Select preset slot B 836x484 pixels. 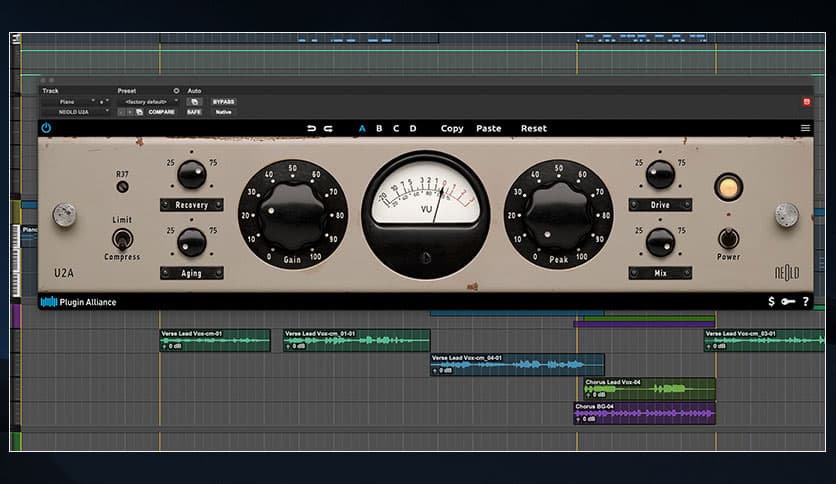coord(379,128)
